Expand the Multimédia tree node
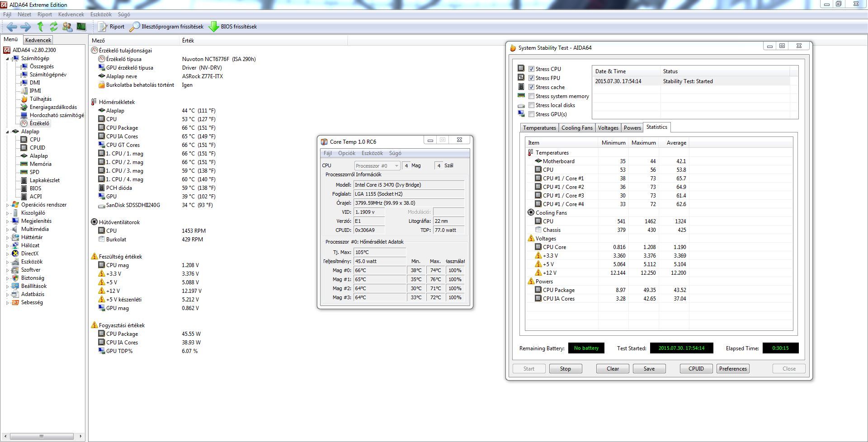 pyautogui.click(x=7, y=230)
